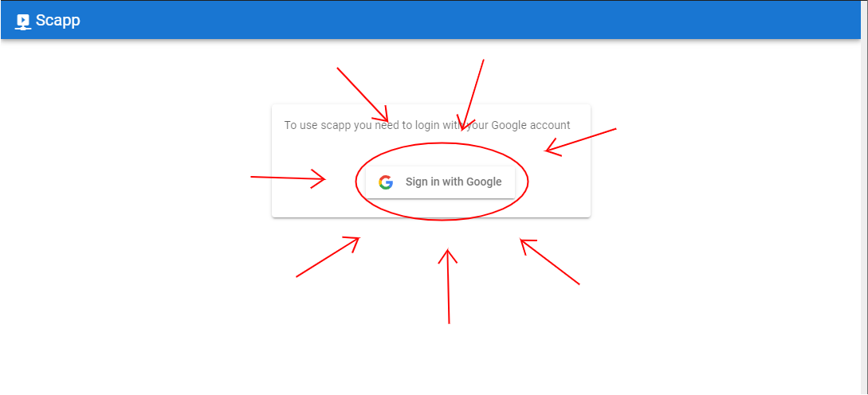Click the Scapp screen-cast logo icon
The width and height of the screenshot is (868, 395).
[x=22, y=22]
